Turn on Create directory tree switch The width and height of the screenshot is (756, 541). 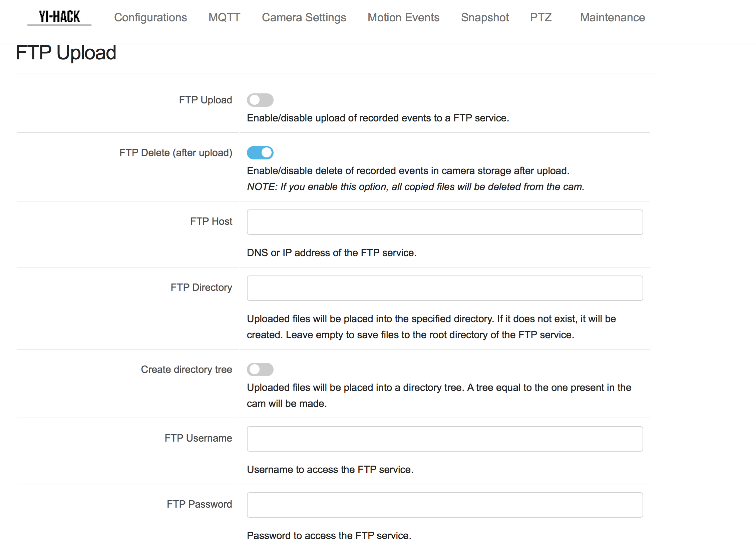[x=260, y=370]
